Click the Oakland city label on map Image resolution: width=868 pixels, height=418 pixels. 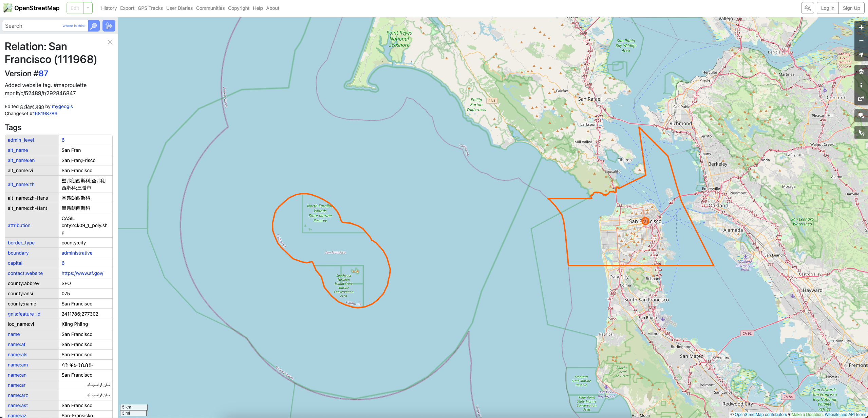pyautogui.click(x=718, y=205)
